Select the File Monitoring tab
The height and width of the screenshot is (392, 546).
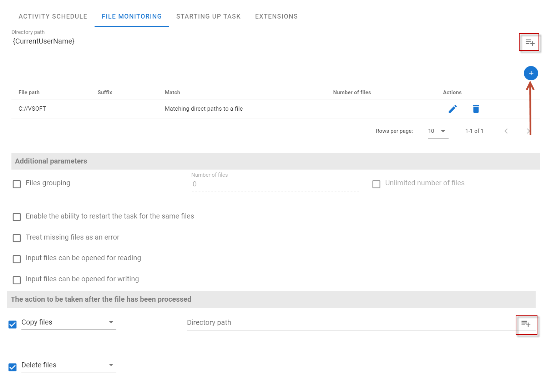point(132,16)
